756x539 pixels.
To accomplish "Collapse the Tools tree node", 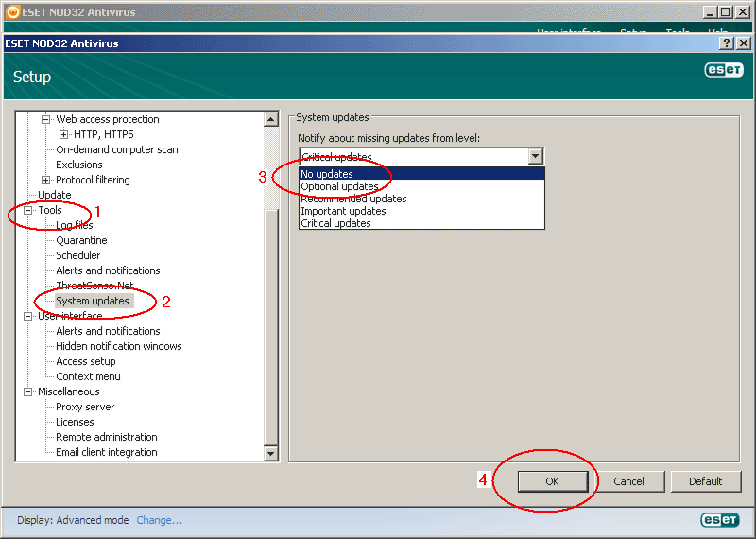I will click(x=28, y=210).
